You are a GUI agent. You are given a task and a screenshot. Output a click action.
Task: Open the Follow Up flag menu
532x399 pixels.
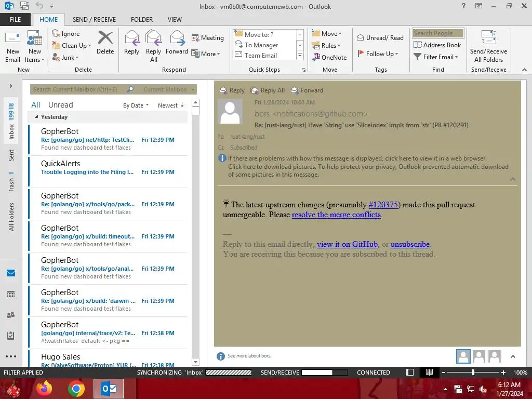378,54
